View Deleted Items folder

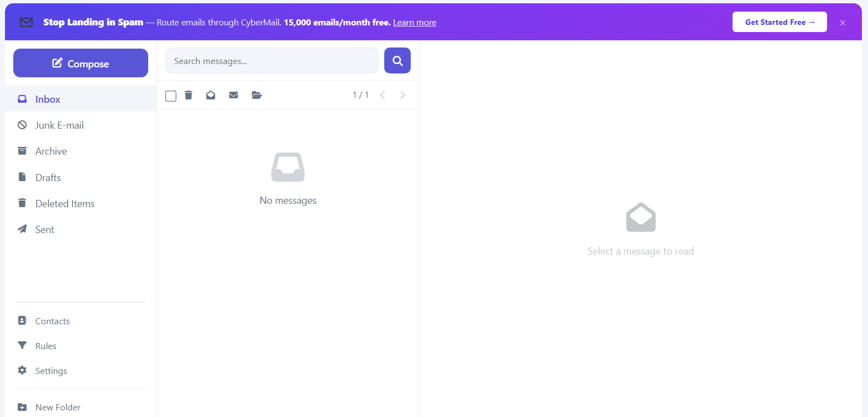[x=81, y=203]
